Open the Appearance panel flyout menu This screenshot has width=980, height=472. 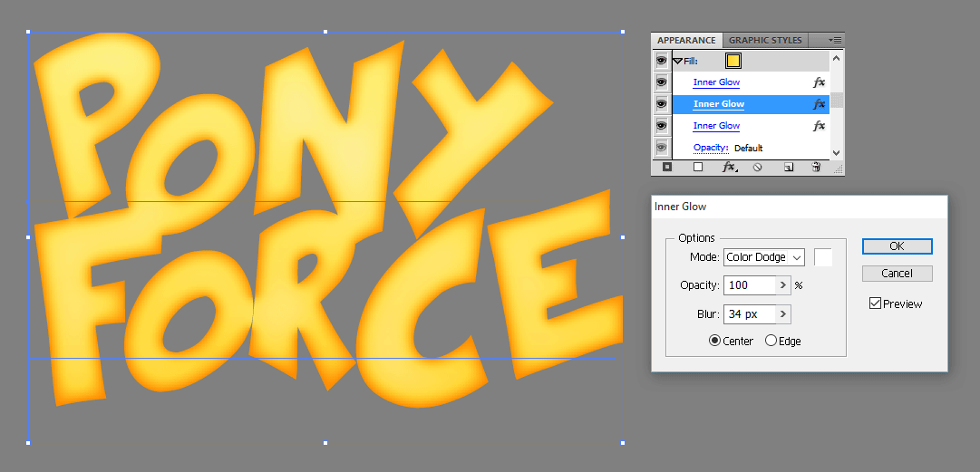[836, 40]
